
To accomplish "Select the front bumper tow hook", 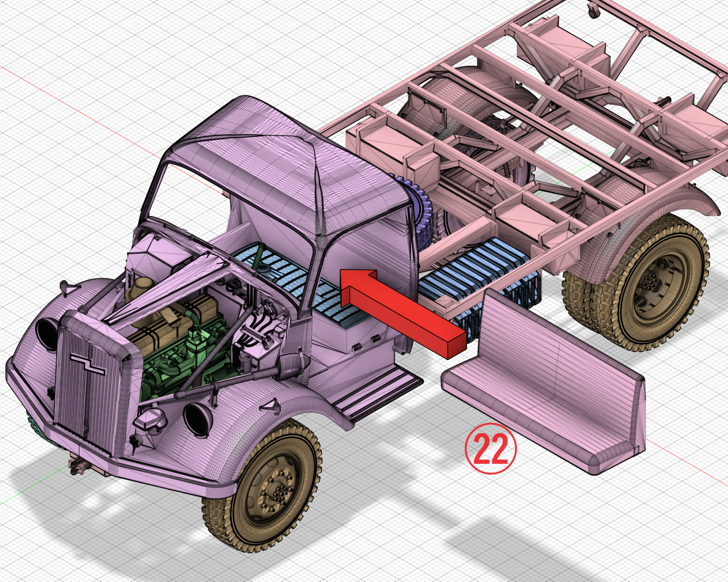I will click(77, 466).
